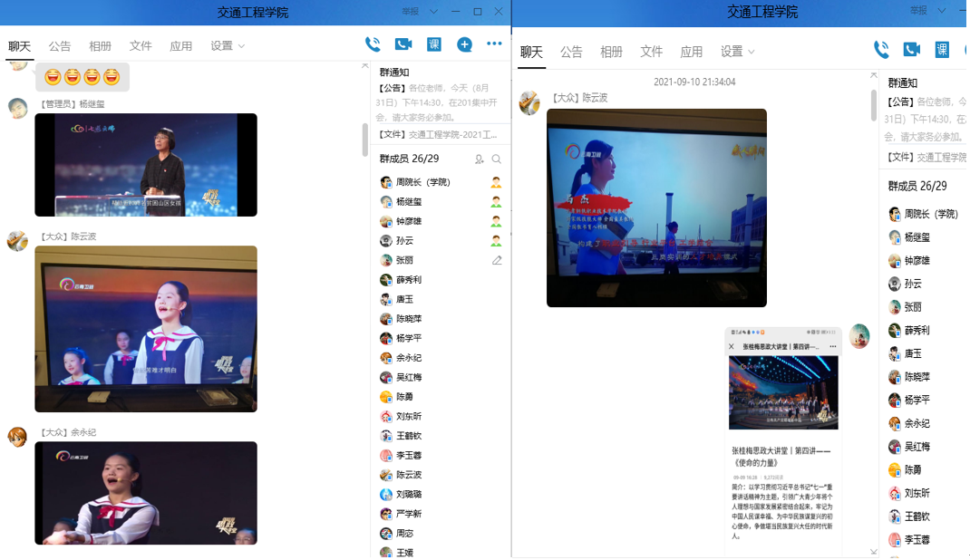Click the green role icon beside 孙云
The height and width of the screenshot is (560, 970).
(496, 241)
